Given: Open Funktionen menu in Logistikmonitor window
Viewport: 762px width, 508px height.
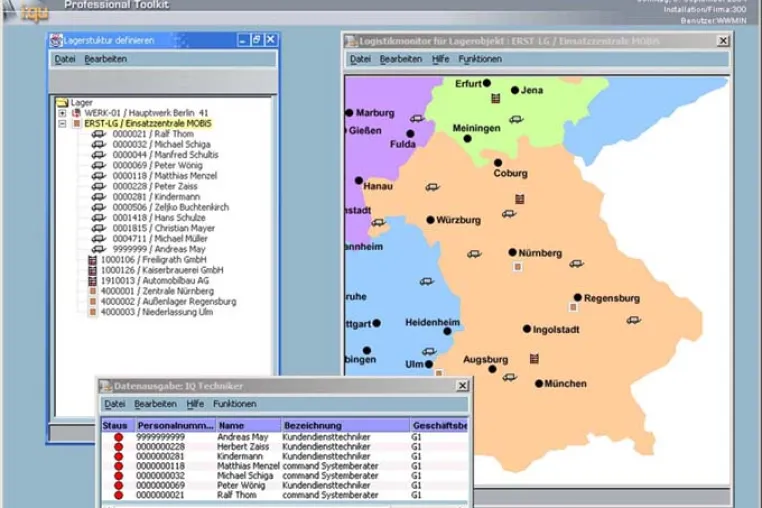Looking at the screenshot, I should (480, 59).
